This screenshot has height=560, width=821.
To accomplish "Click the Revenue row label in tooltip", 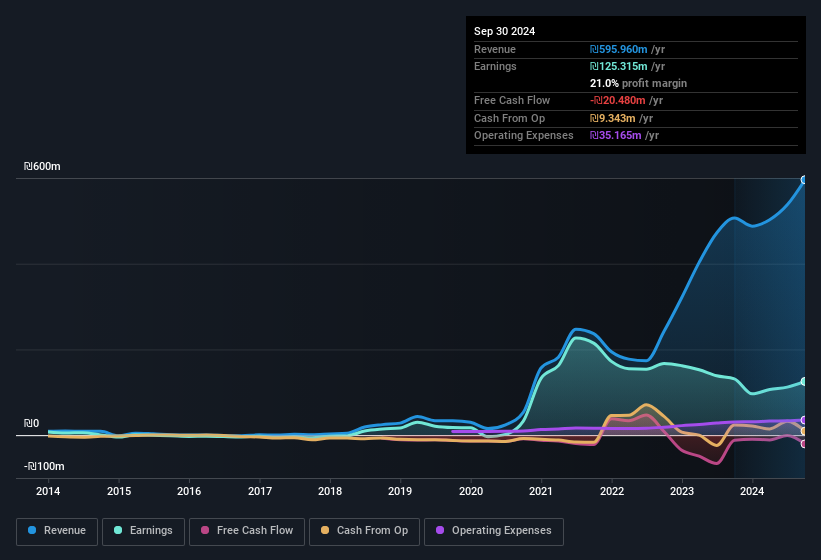I will (x=495, y=49).
